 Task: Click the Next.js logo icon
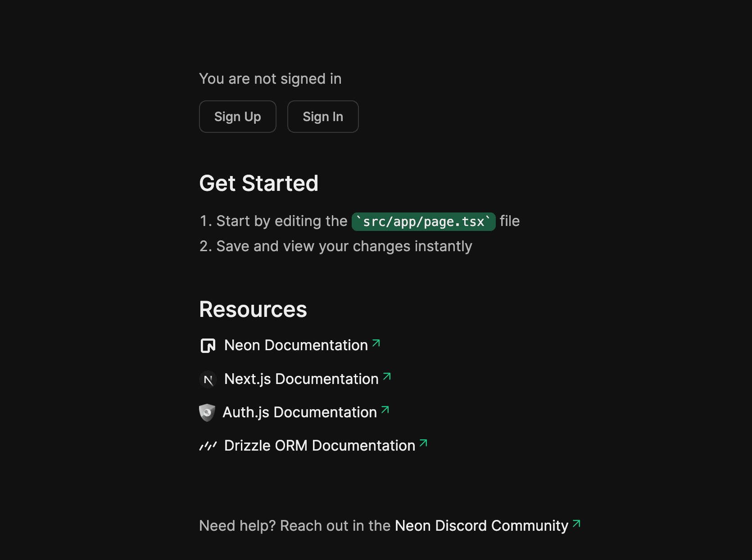point(208,379)
